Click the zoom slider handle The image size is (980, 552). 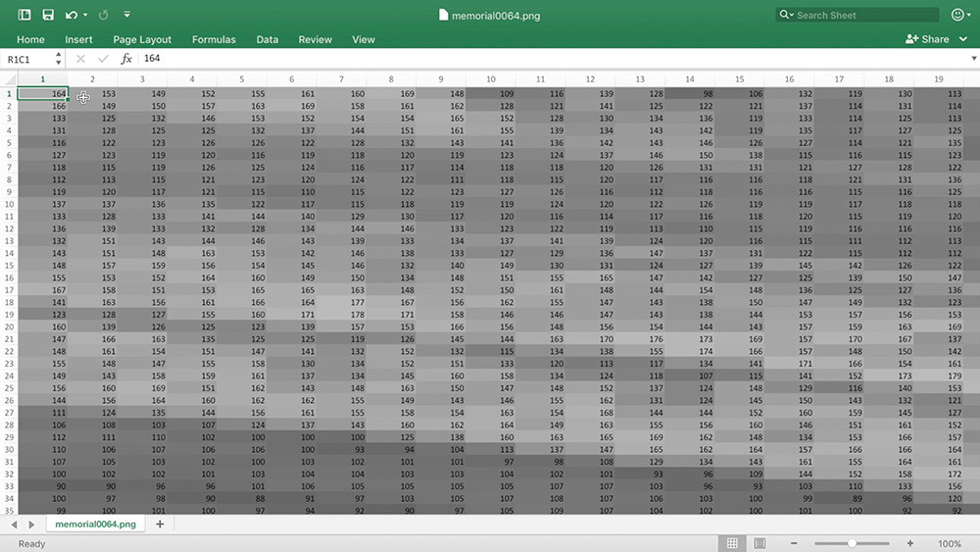point(853,543)
